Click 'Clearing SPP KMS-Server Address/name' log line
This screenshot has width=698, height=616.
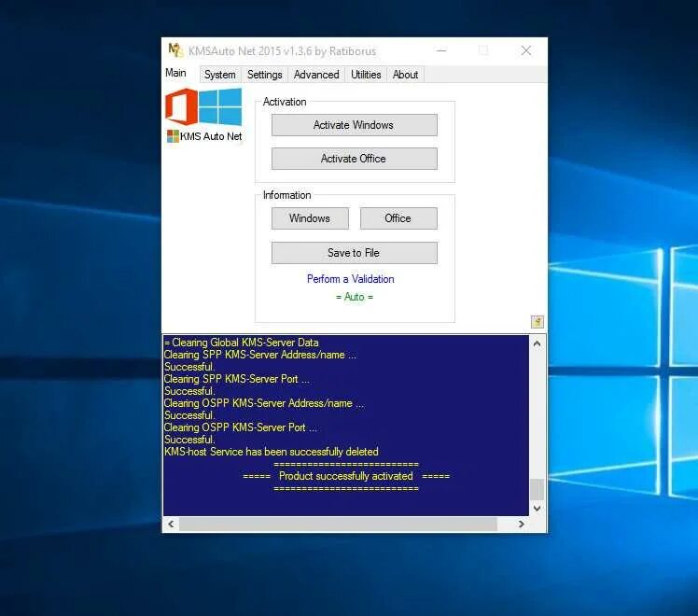click(x=260, y=355)
